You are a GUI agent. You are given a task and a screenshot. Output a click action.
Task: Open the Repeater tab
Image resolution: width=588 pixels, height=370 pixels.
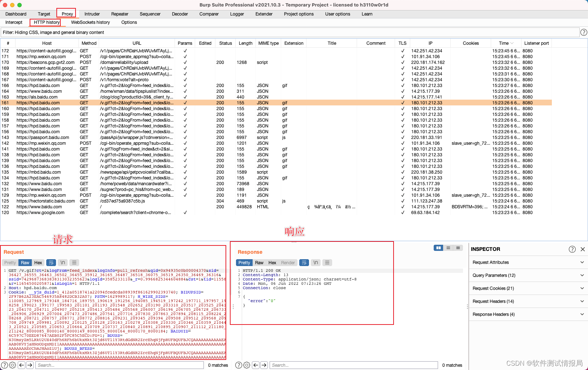(x=120, y=14)
